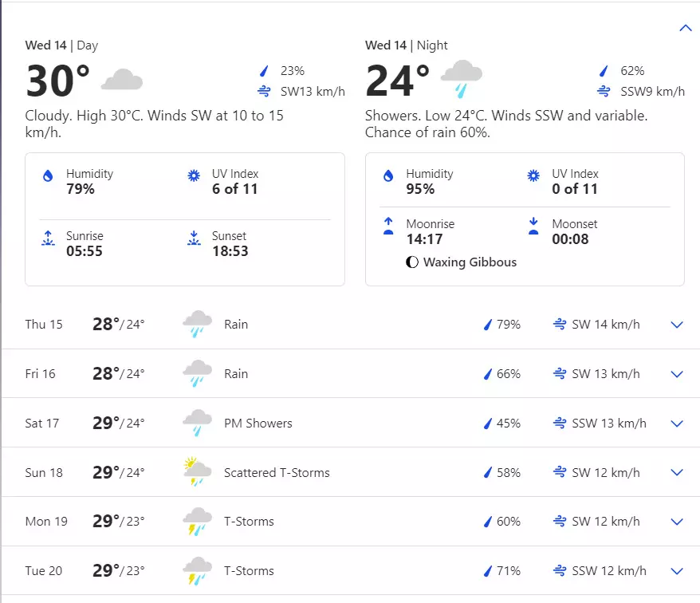Viewport: 700px width, 603px height.
Task: Select the Thu 15 day label
Action: pyautogui.click(x=44, y=325)
